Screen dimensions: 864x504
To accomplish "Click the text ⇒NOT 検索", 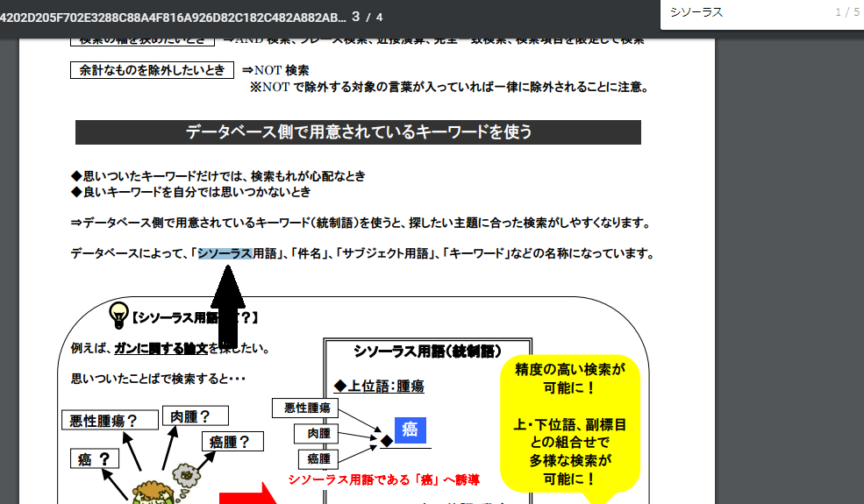I will [275, 70].
